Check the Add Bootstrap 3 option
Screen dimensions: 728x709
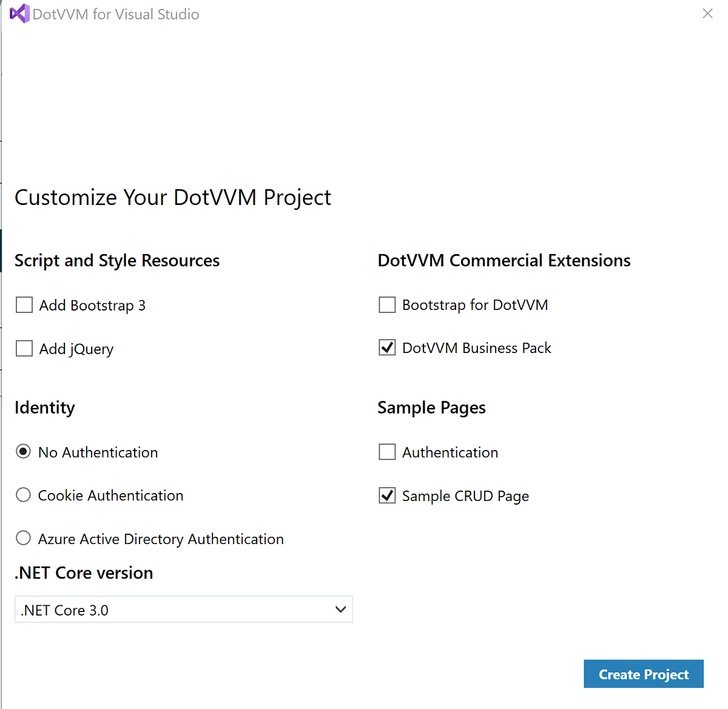[x=24, y=304]
